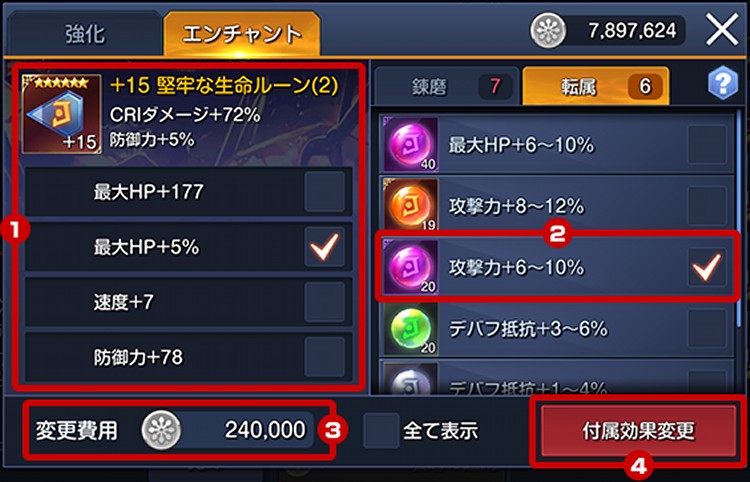Screen dimensions: 750x482
Task: Click the blue question mark help icon
Action: (723, 83)
